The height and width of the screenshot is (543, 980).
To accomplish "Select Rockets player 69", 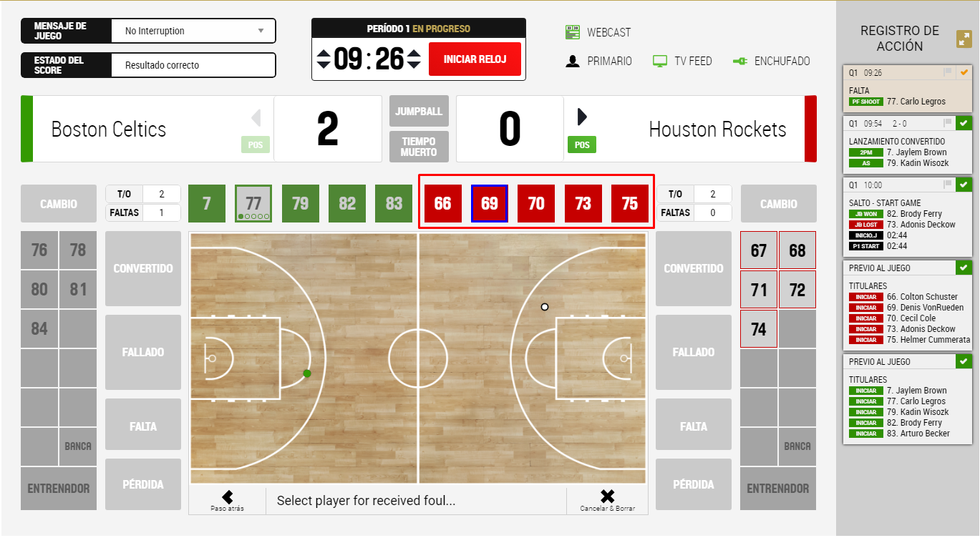I will [x=490, y=204].
